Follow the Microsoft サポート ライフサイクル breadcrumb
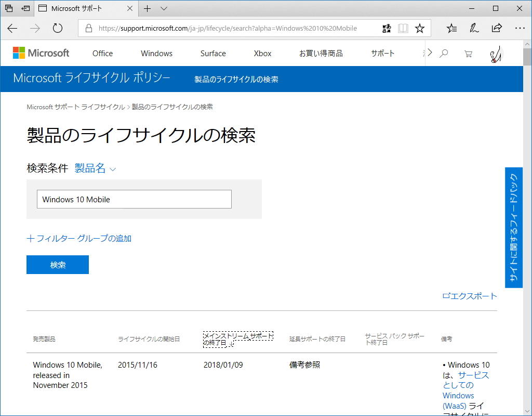Image resolution: width=532 pixels, height=416 pixels. (75, 107)
